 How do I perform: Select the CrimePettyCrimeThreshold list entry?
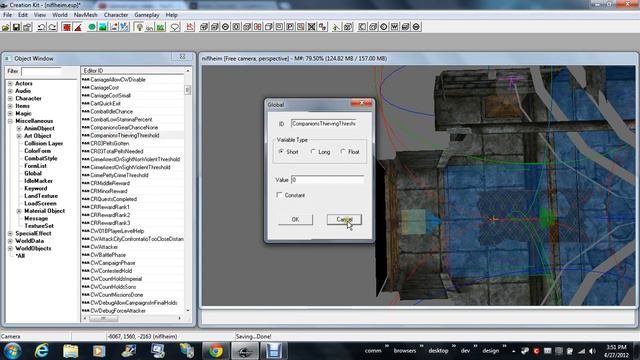[x=119, y=175]
